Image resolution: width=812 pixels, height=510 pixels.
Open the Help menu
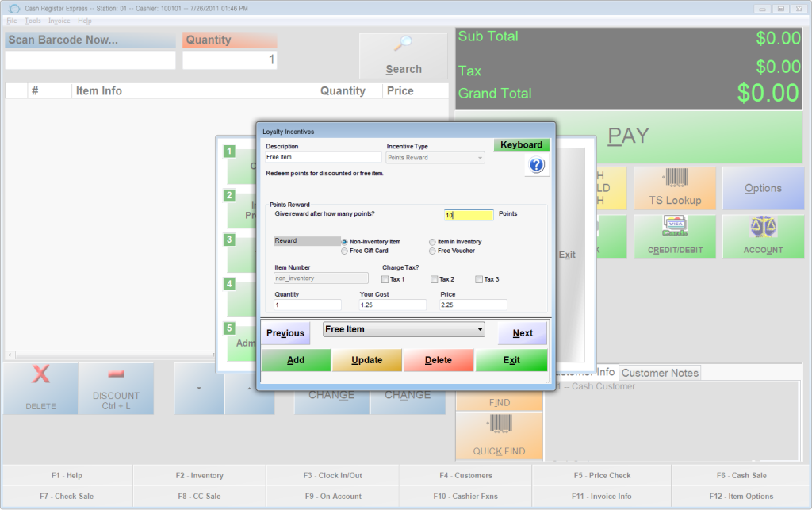pos(85,21)
